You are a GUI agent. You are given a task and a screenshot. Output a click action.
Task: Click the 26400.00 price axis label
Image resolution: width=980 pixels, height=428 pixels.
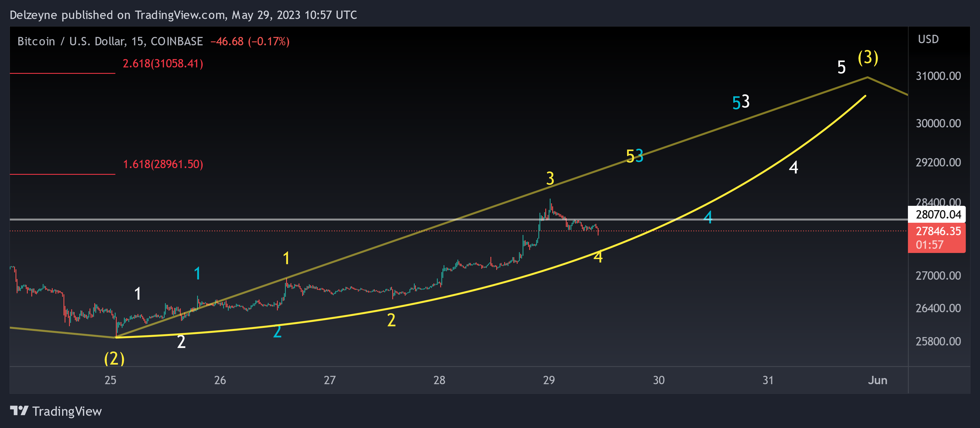click(938, 308)
